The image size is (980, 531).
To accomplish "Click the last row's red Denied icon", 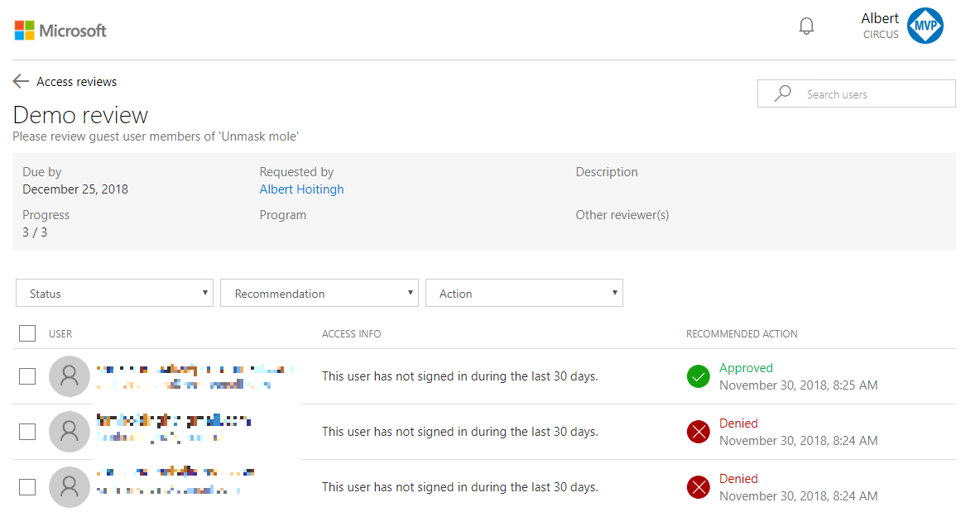I will (698, 487).
